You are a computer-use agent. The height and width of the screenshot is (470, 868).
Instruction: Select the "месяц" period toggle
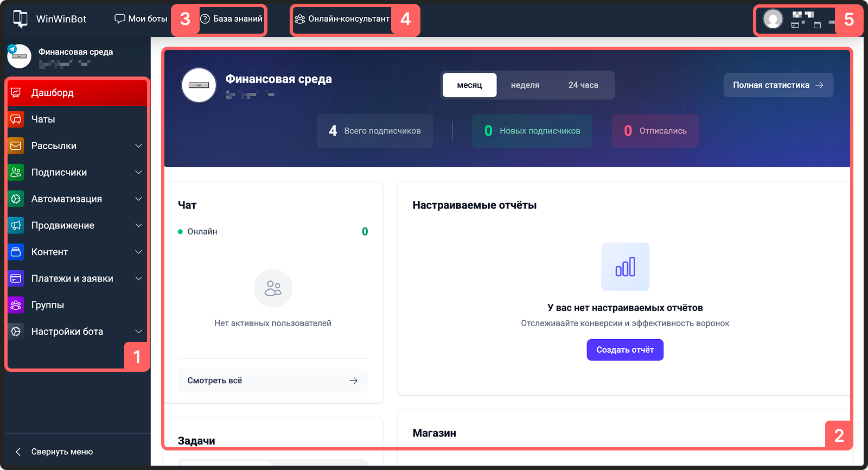[x=469, y=85]
